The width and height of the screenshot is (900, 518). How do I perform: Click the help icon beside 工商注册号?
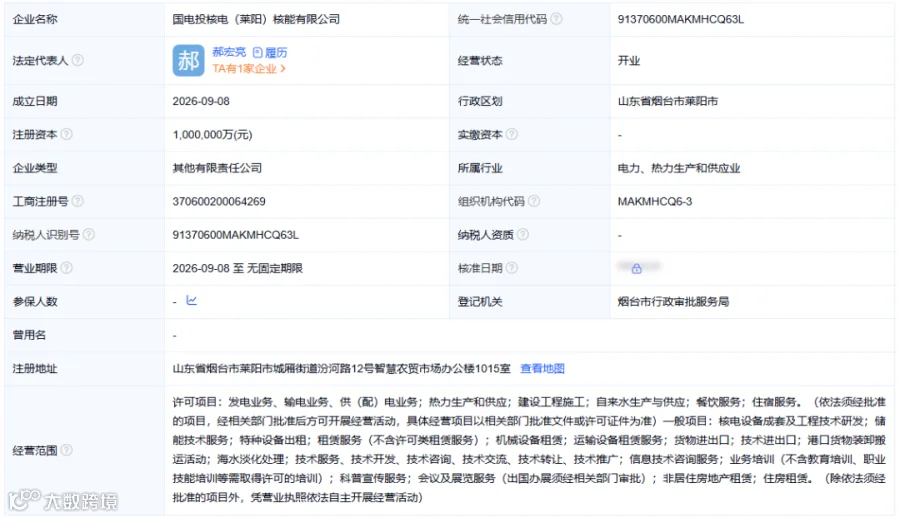pyautogui.click(x=77, y=201)
